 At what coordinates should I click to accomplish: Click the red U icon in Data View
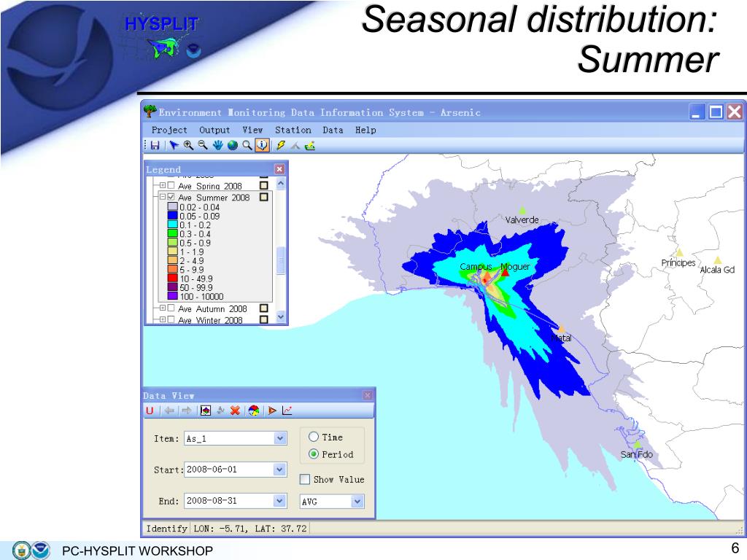(x=150, y=411)
